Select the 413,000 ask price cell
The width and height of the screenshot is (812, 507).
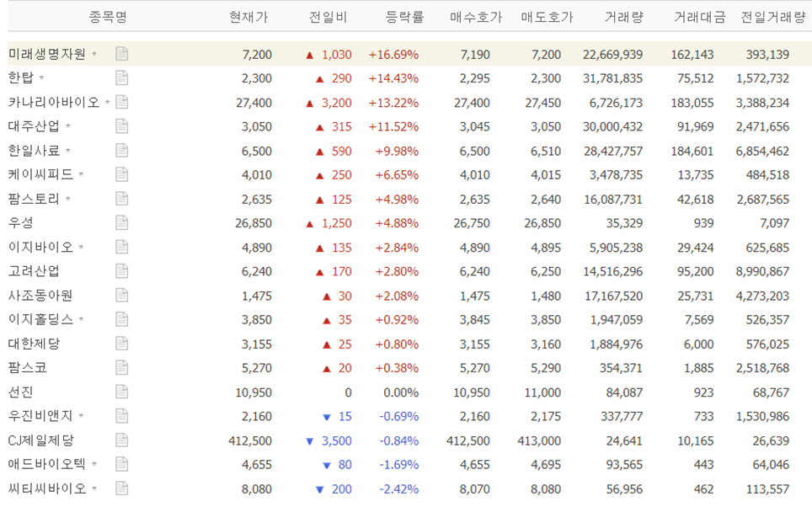(539, 440)
